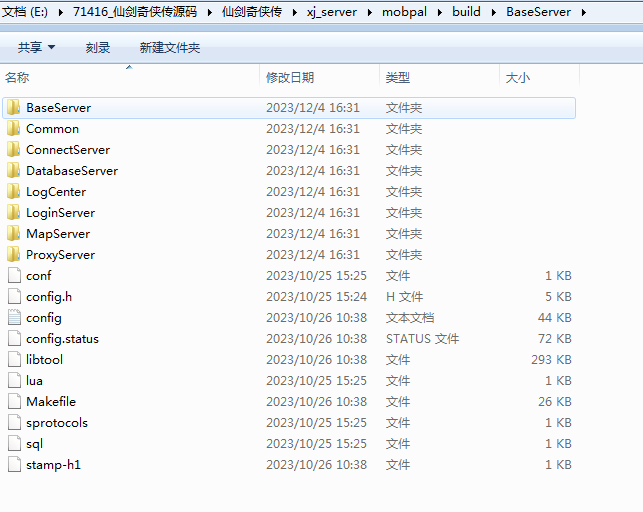This screenshot has height=512, width=643.
Task: Select the config.status file name
Action: 62,338
